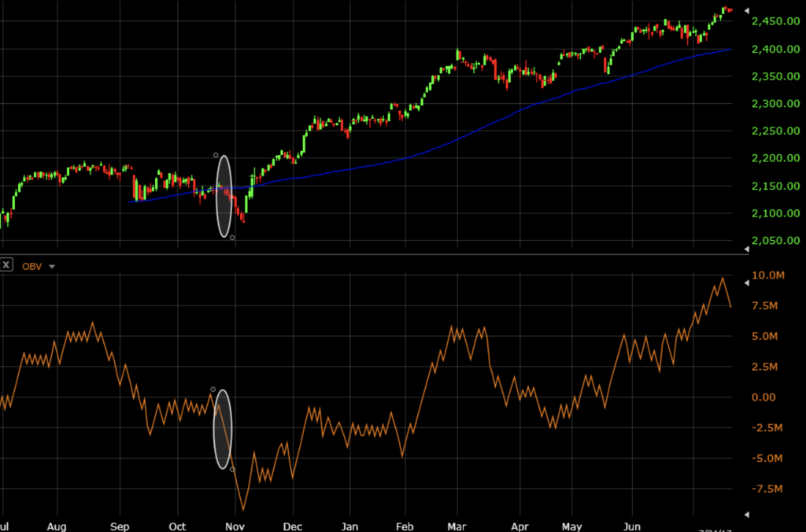This screenshot has height=532, width=806.
Task: Close the OBV indicator panel
Action: (x=6, y=265)
